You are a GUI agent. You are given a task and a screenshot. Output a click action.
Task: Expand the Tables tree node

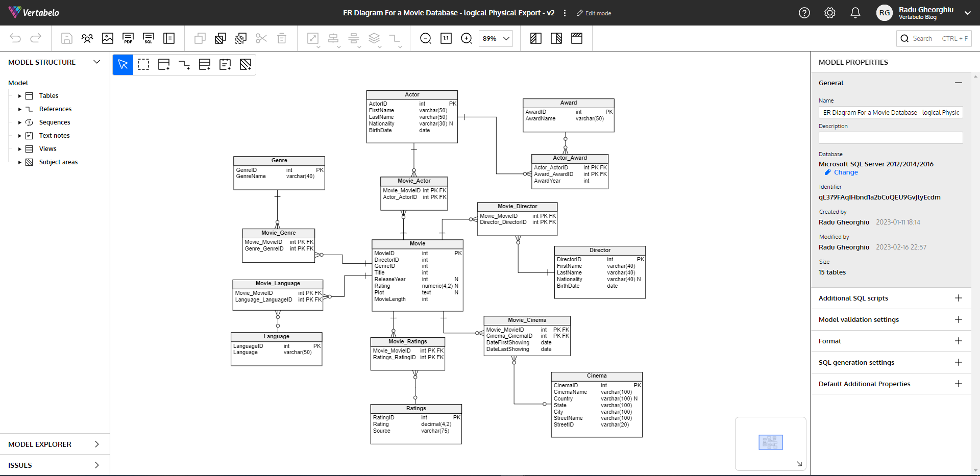[20, 96]
